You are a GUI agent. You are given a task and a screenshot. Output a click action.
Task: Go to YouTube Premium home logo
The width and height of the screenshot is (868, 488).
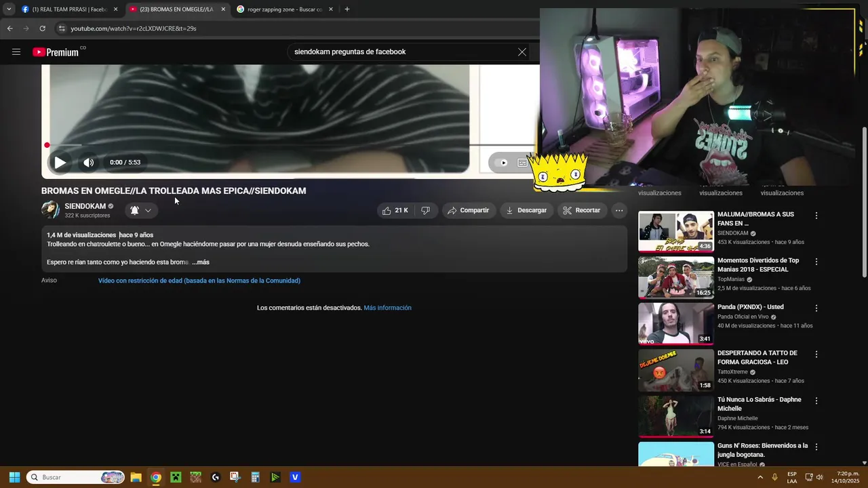pyautogui.click(x=56, y=52)
